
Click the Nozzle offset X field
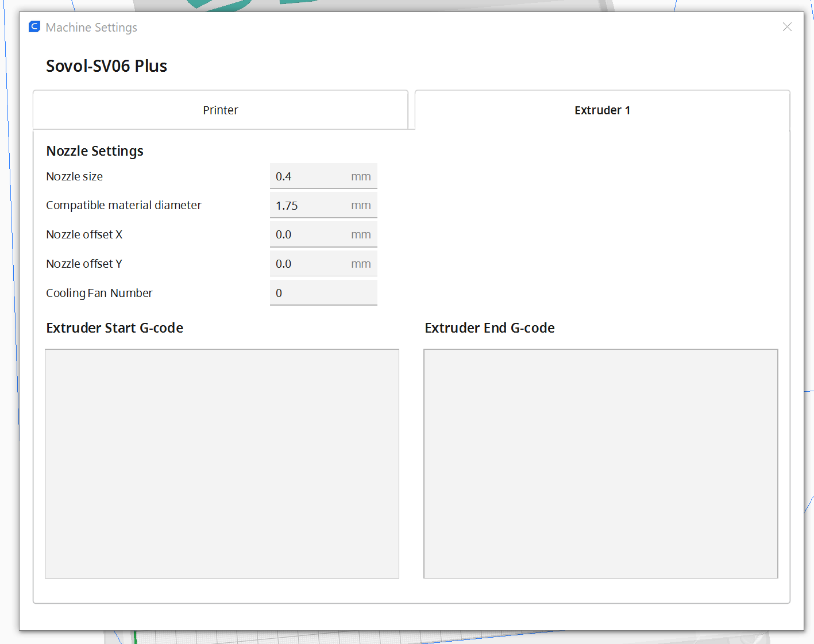pyautogui.click(x=323, y=235)
